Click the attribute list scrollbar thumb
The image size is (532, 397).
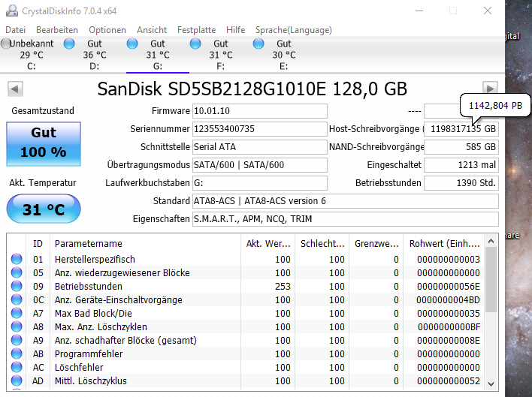[491, 280]
